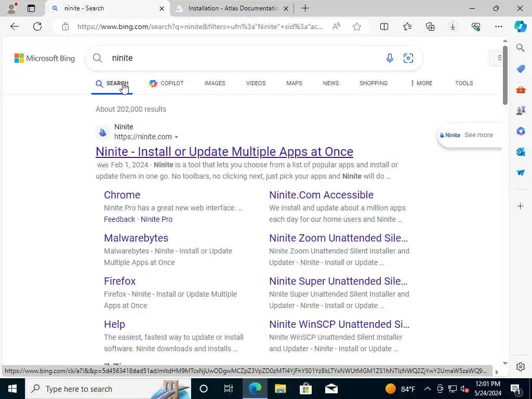
Task: Add this page to favorites star
Action: coord(356,26)
